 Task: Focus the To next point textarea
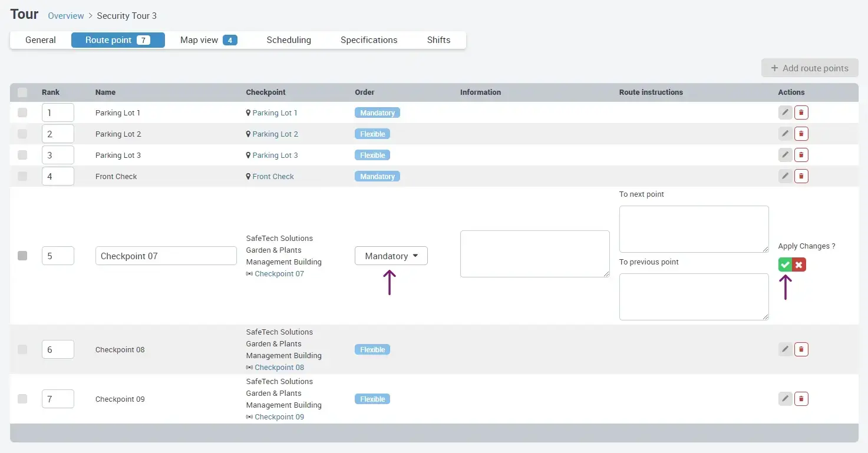point(694,229)
